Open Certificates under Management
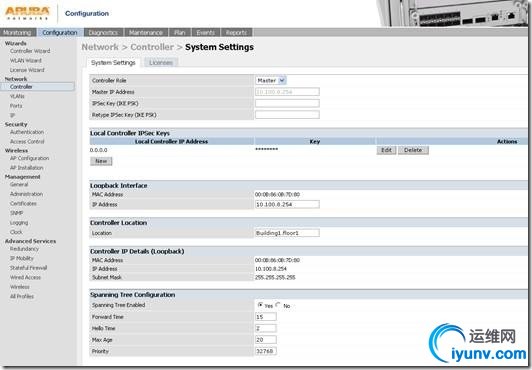 pos(23,203)
